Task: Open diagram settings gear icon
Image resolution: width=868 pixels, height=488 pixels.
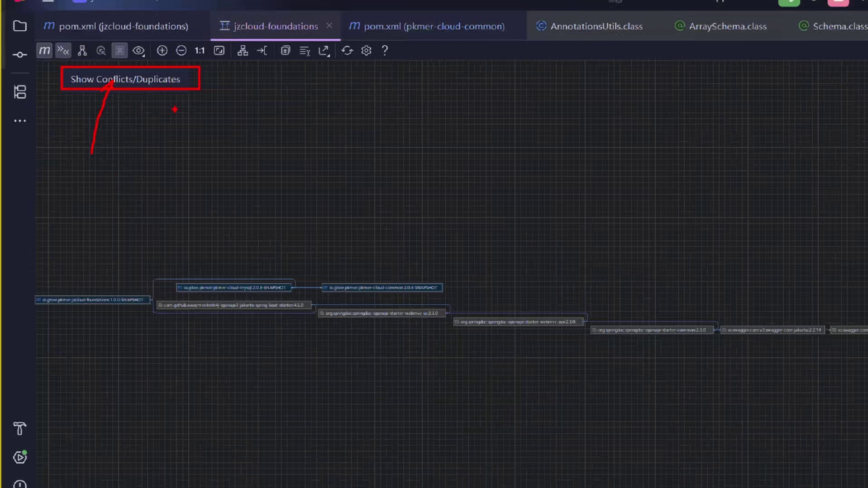Action: 366,51
